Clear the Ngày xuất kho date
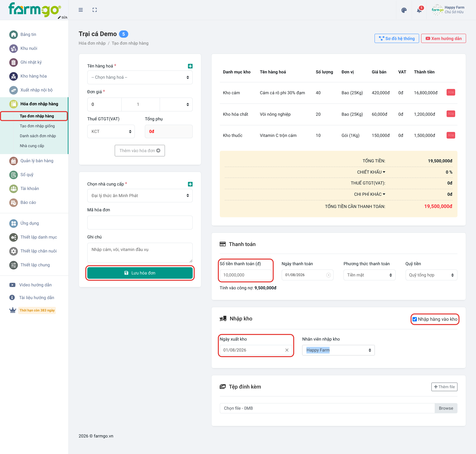This screenshot has height=454, width=476. pyautogui.click(x=287, y=350)
